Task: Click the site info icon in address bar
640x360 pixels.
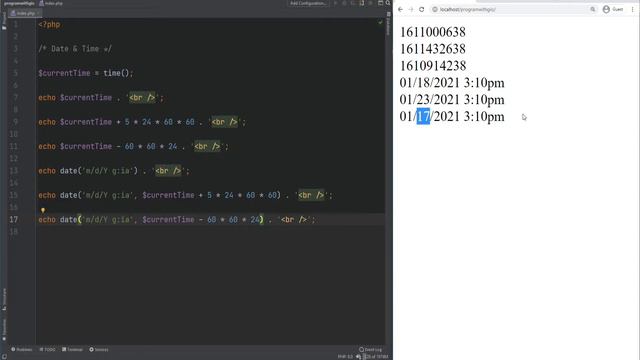Action: point(435,9)
